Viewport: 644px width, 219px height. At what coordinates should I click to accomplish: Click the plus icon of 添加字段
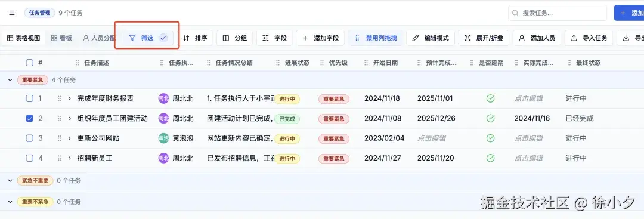(305, 38)
